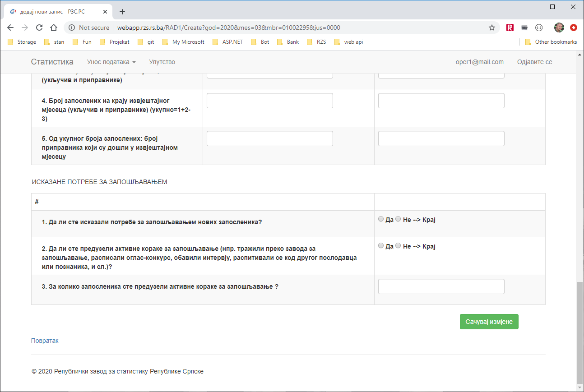Click the browser reload icon
This screenshot has height=392, width=584.
click(x=39, y=28)
